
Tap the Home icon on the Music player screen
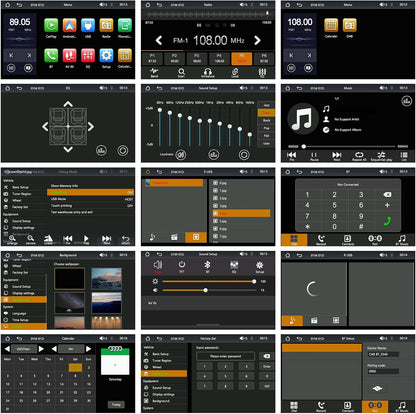click(288, 88)
